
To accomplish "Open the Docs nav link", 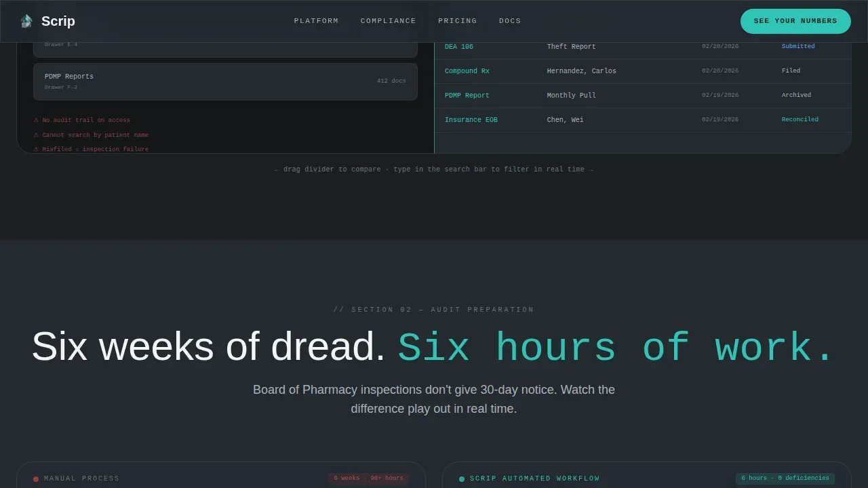I will 510,21.
